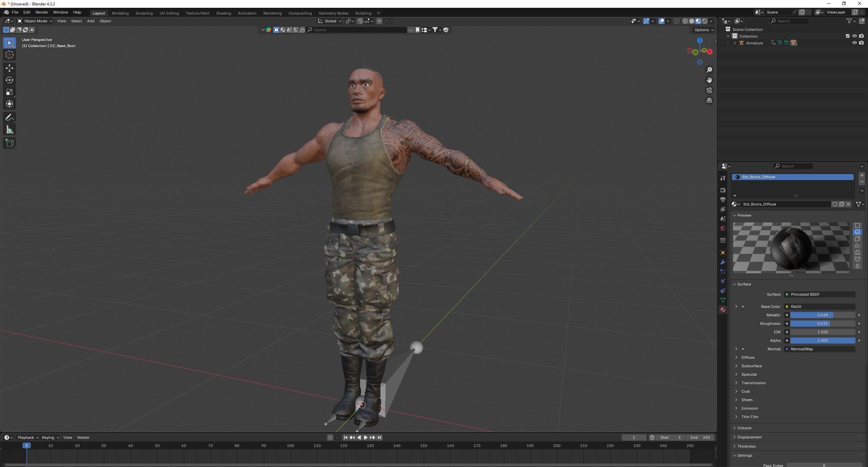
Task: Open the Render menu
Action: coord(42,12)
